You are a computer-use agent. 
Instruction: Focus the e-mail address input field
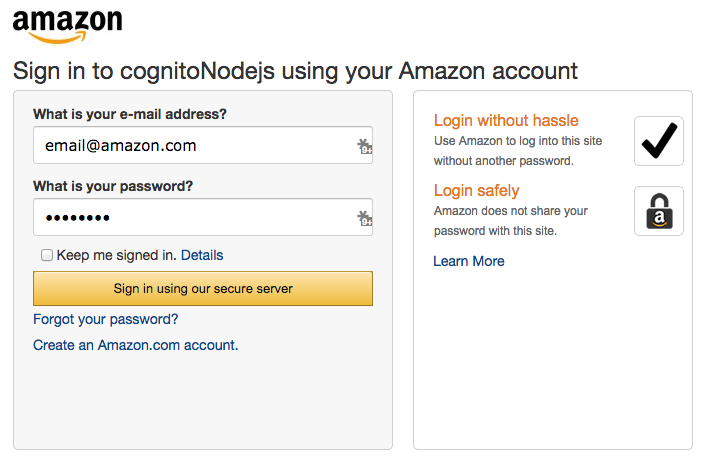click(x=195, y=146)
